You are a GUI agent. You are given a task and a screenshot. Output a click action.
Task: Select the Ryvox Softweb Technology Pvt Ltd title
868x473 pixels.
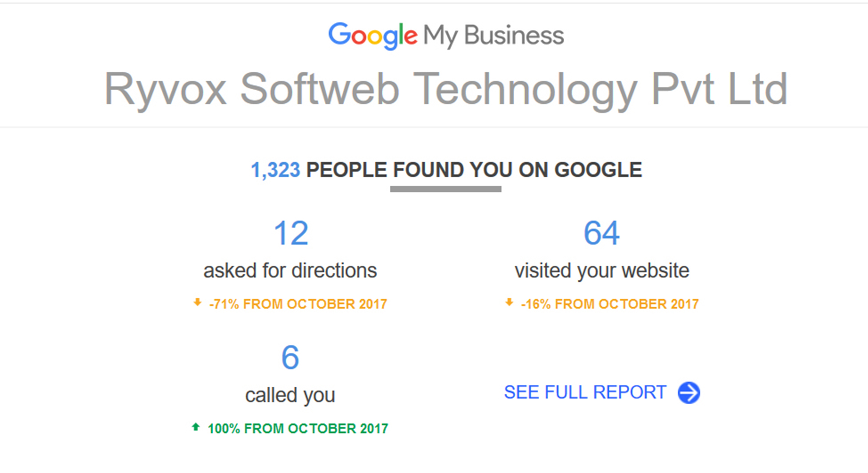[x=446, y=90]
